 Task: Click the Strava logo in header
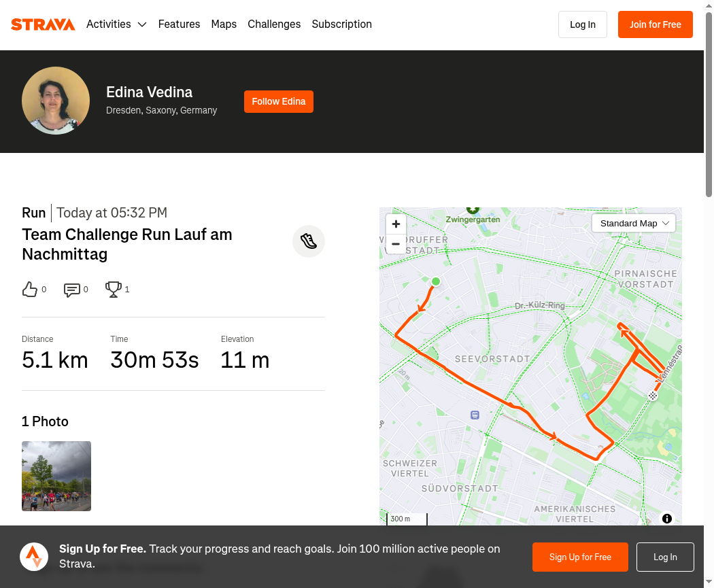[43, 24]
